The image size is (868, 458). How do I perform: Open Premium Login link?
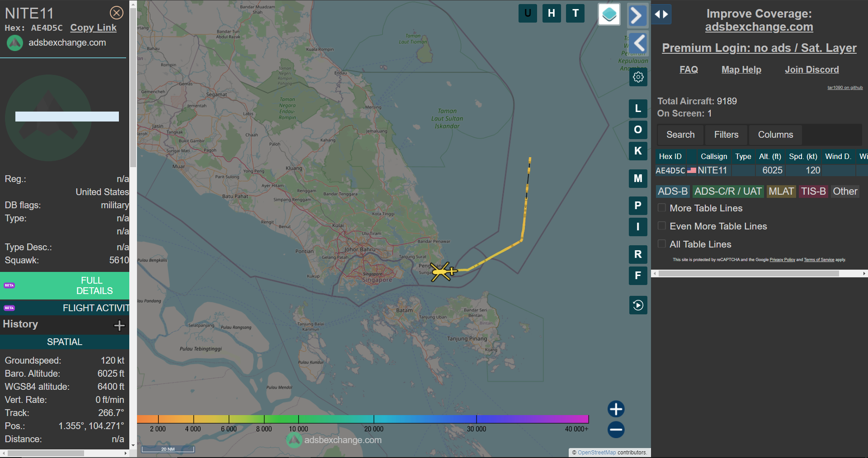coord(759,48)
